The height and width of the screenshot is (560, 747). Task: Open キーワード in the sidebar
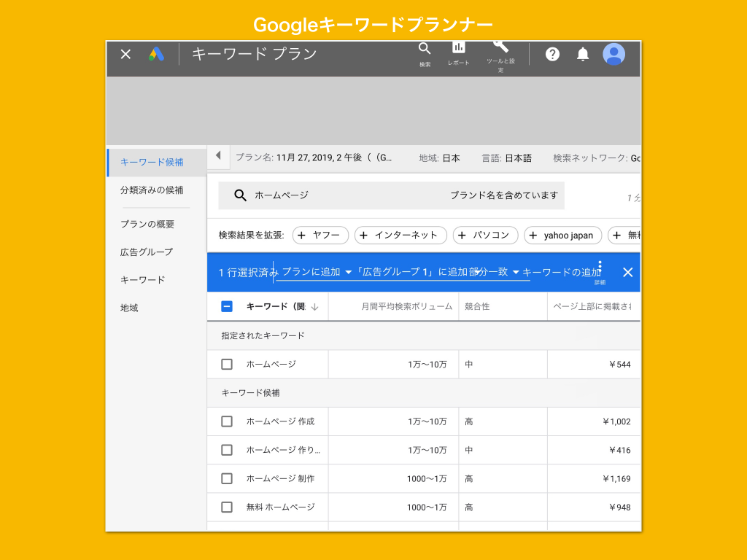coord(142,280)
